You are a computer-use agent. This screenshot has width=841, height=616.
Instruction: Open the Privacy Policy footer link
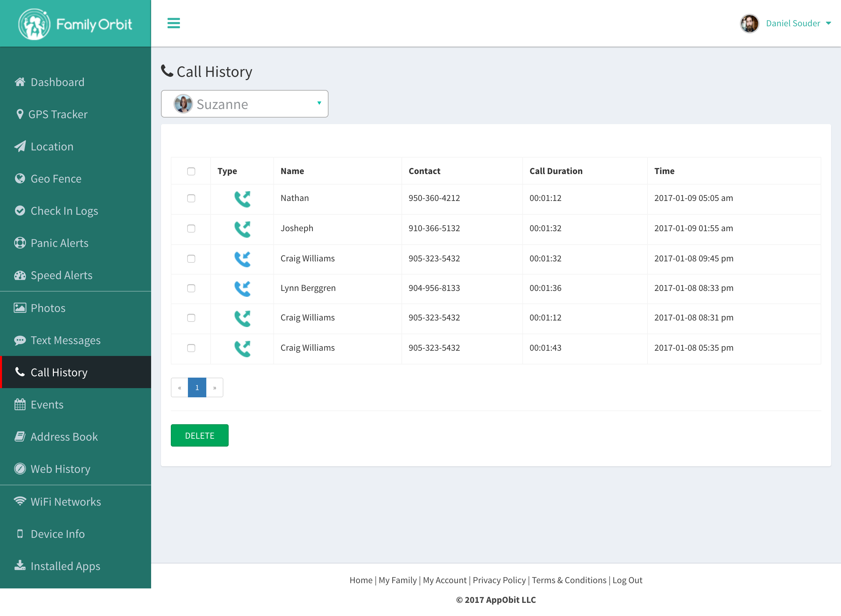pyautogui.click(x=499, y=580)
